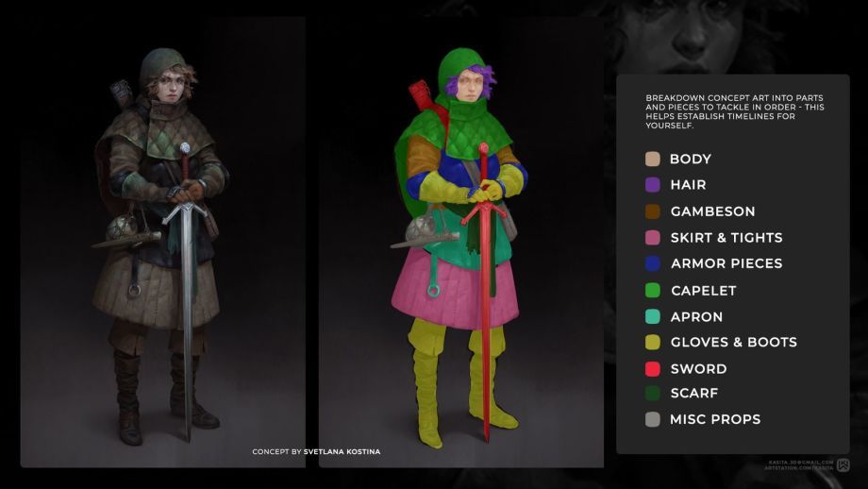Click the artist logo icon at bottom right
Screen dimensions: 868x489
843,465
